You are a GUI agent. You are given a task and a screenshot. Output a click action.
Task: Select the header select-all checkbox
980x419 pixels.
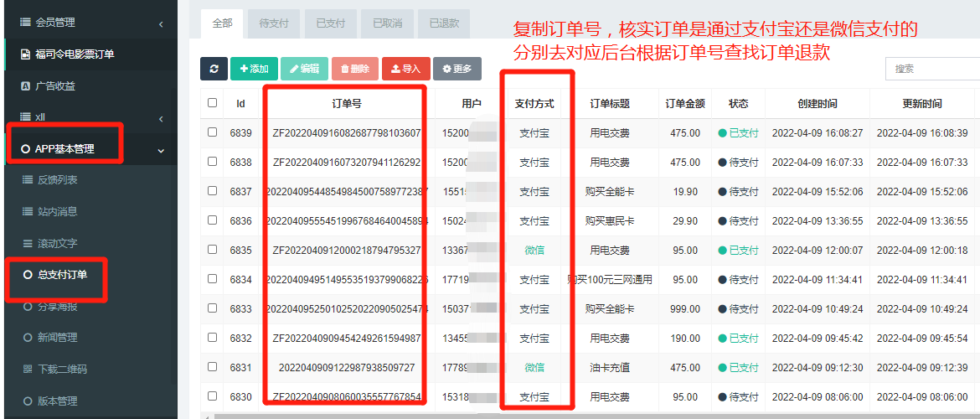point(213,102)
